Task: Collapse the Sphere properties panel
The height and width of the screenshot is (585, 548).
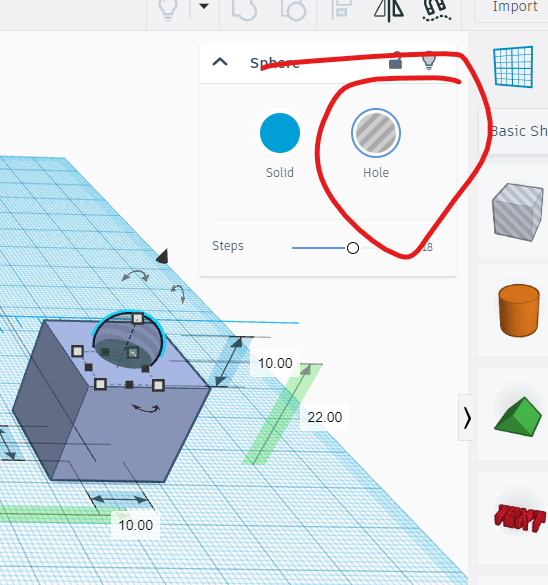Action: coord(220,62)
